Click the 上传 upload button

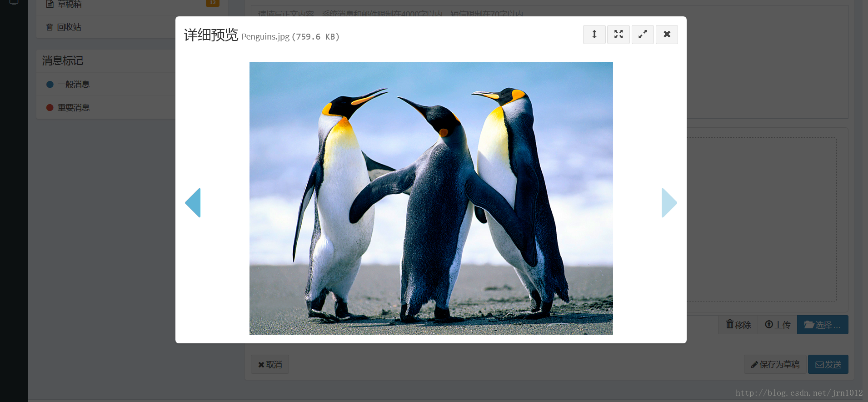778,325
